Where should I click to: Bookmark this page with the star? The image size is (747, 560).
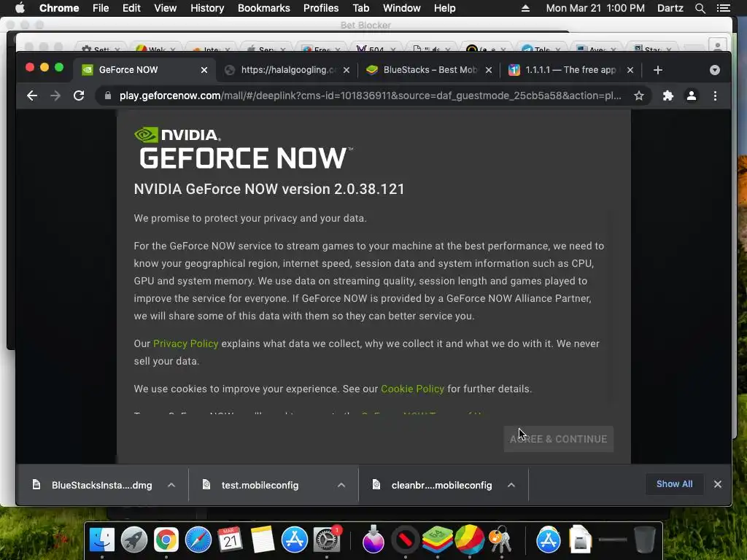point(639,96)
